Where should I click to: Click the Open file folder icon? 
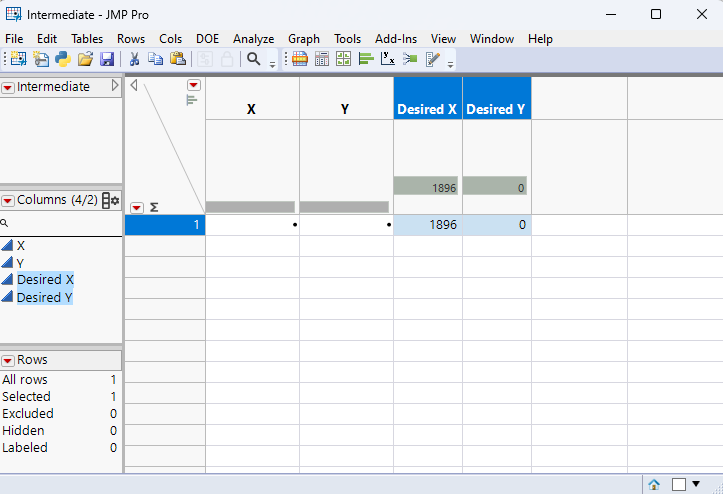(85, 59)
